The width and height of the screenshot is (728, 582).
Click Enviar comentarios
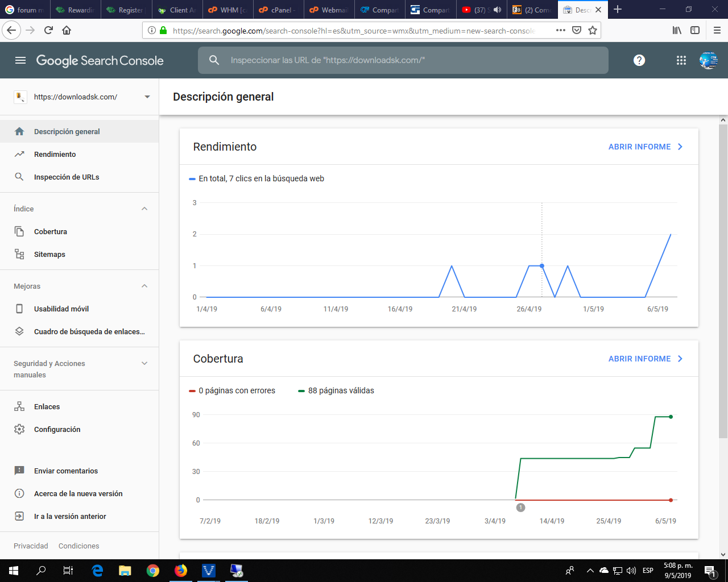click(80, 471)
